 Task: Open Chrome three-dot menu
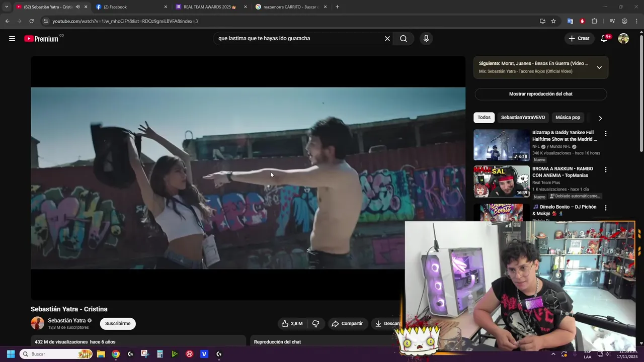click(x=636, y=21)
